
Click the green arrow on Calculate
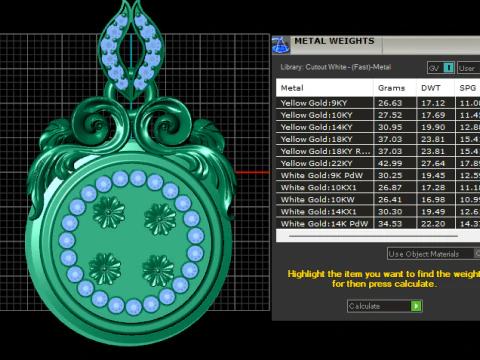click(x=416, y=306)
